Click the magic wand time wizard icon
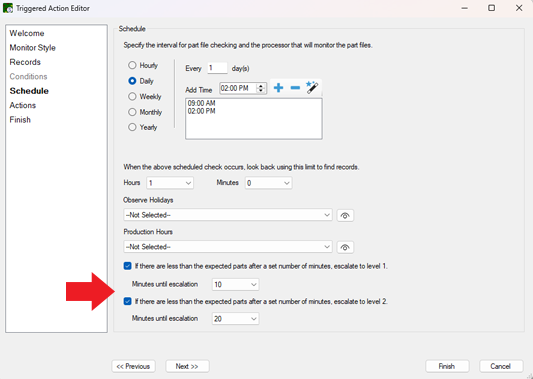The height and width of the screenshot is (379, 533). coord(312,88)
